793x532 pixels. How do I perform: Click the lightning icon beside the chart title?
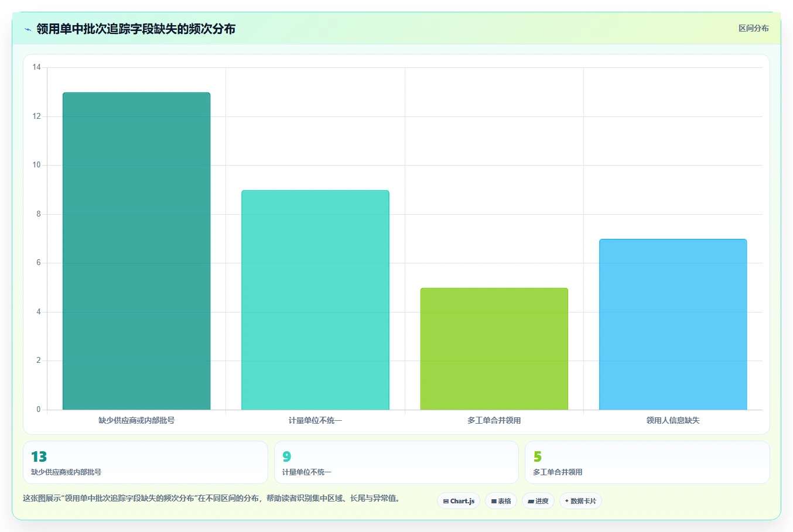point(28,29)
